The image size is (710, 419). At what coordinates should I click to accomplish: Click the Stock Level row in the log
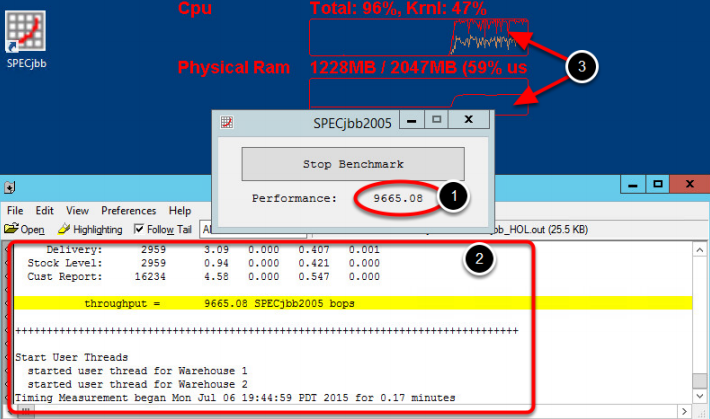[203, 263]
